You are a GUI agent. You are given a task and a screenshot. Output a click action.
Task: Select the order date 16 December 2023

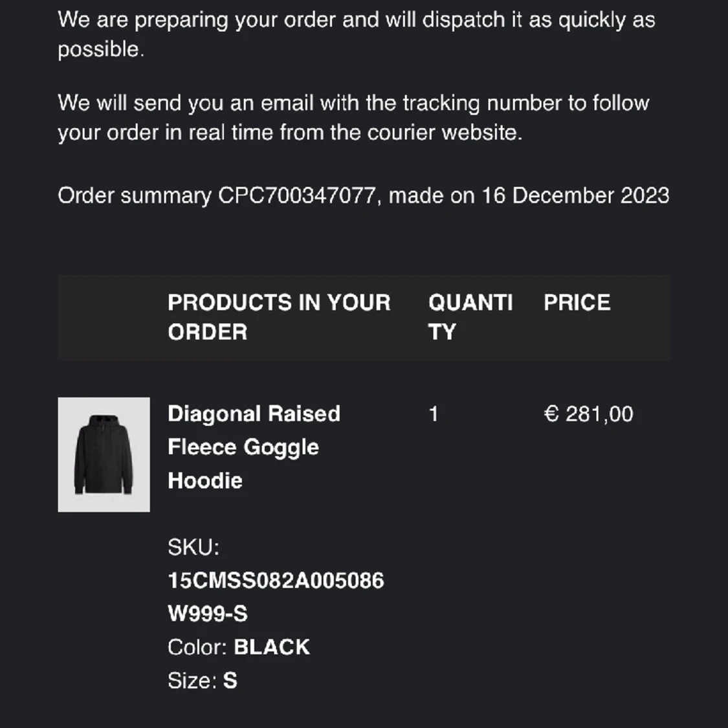point(575,195)
